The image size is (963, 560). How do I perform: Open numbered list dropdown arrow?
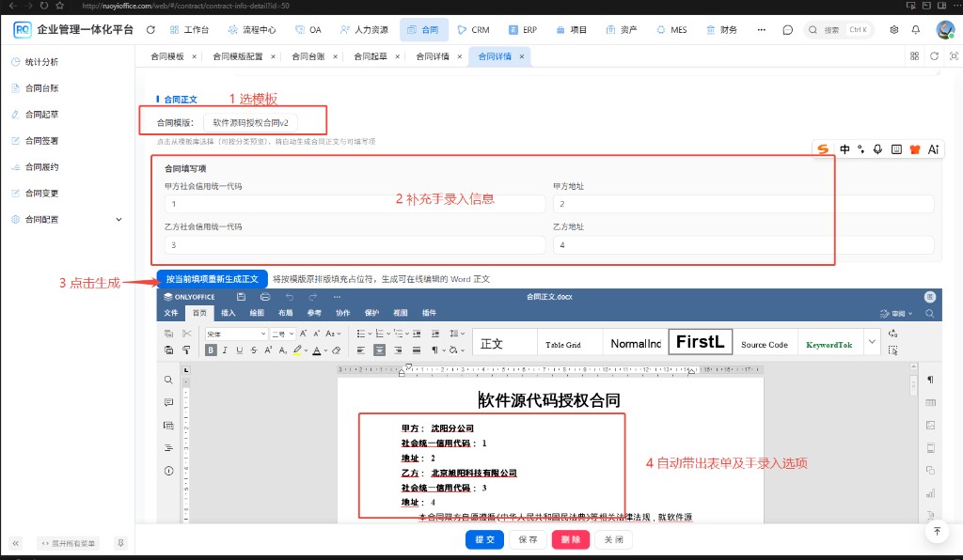click(388, 333)
